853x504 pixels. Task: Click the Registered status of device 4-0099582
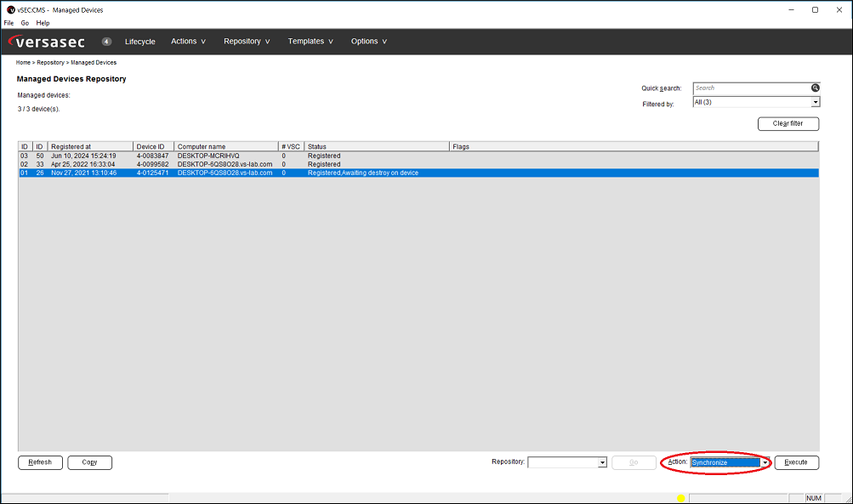click(x=324, y=164)
